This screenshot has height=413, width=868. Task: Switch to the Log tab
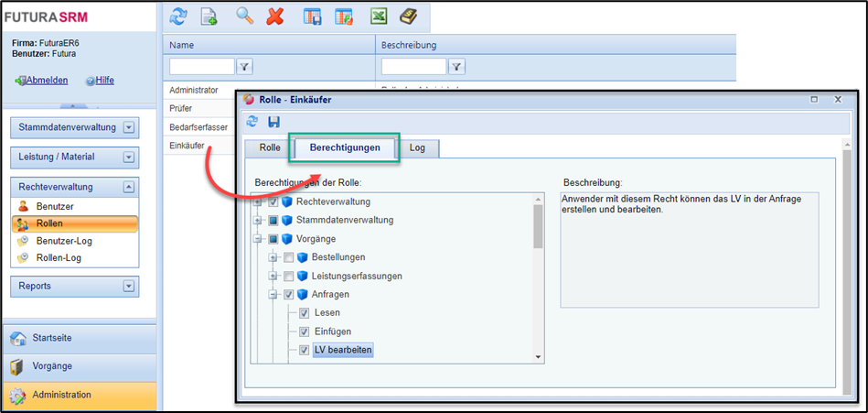[x=417, y=147]
